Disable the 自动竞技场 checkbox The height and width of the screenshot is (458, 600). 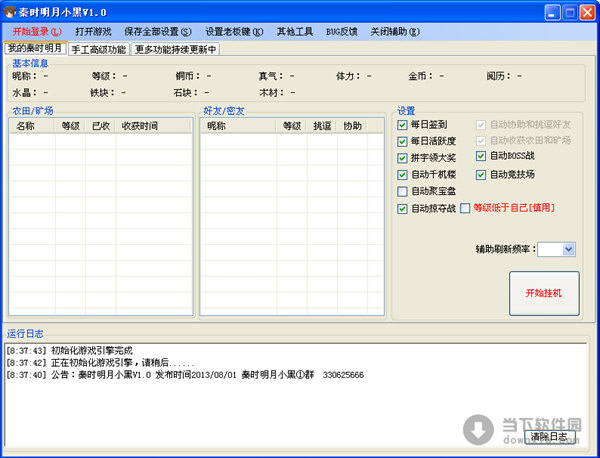tap(481, 175)
